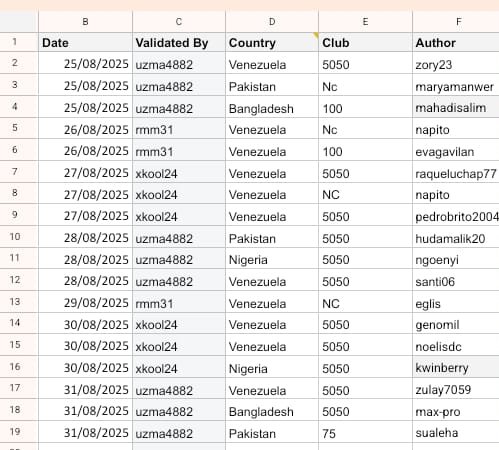Select the Bangladesh cell in row 4
499x450 pixels.
[x=272, y=107]
